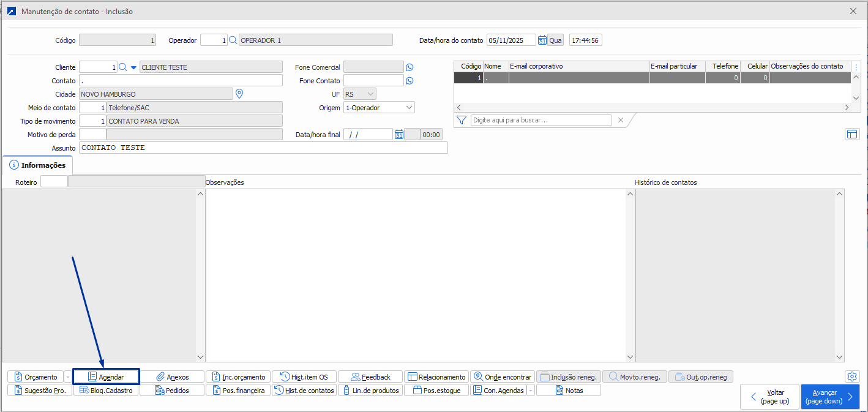Open the calendar picker for Data/hora final
868x412 pixels.
click(398, 135)
